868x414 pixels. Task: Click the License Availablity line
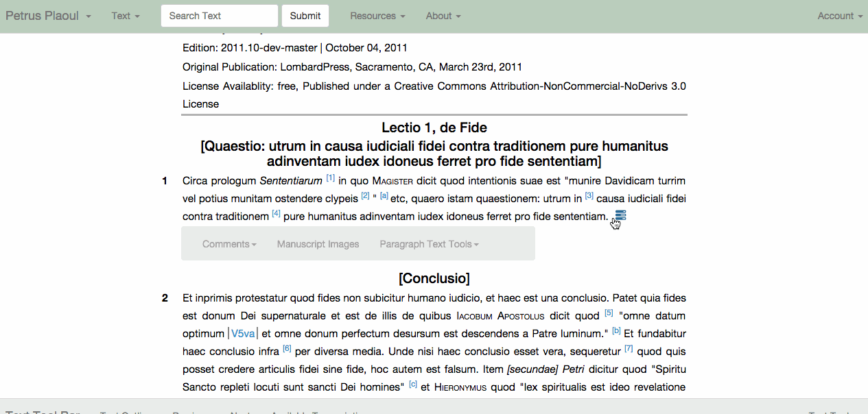click(x=434, y=95)
